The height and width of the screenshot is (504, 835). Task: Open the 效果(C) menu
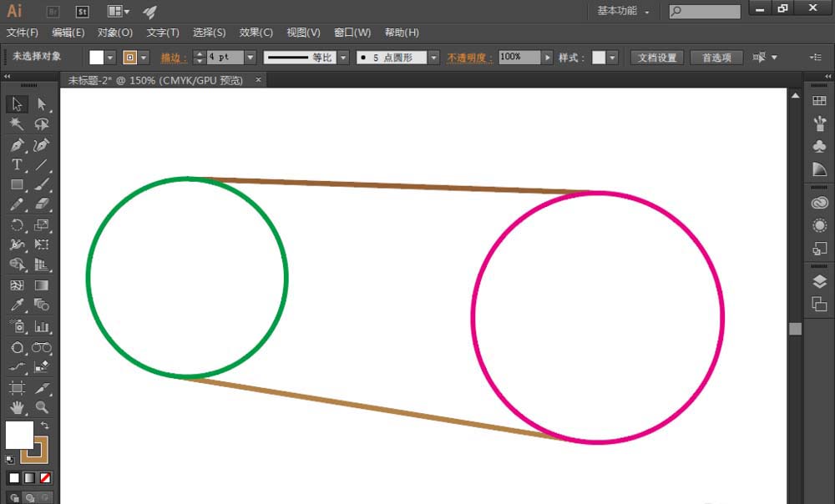point(256,33)
